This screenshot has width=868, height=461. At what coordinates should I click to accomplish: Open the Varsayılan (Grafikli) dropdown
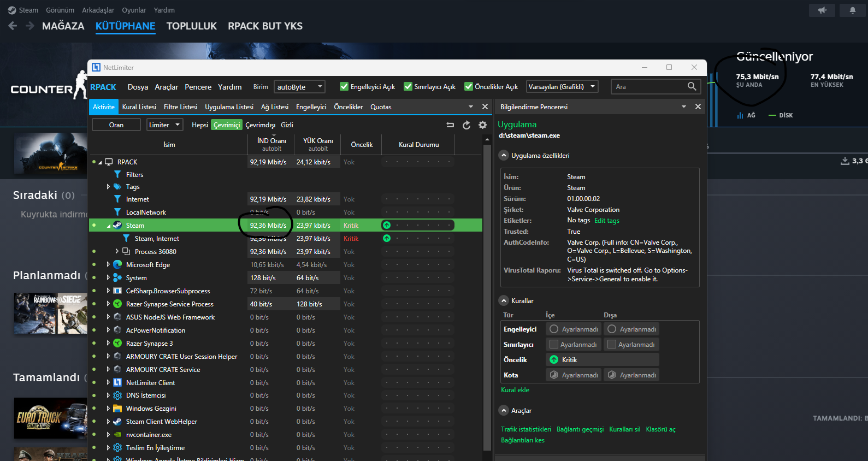tap(562, 86)
